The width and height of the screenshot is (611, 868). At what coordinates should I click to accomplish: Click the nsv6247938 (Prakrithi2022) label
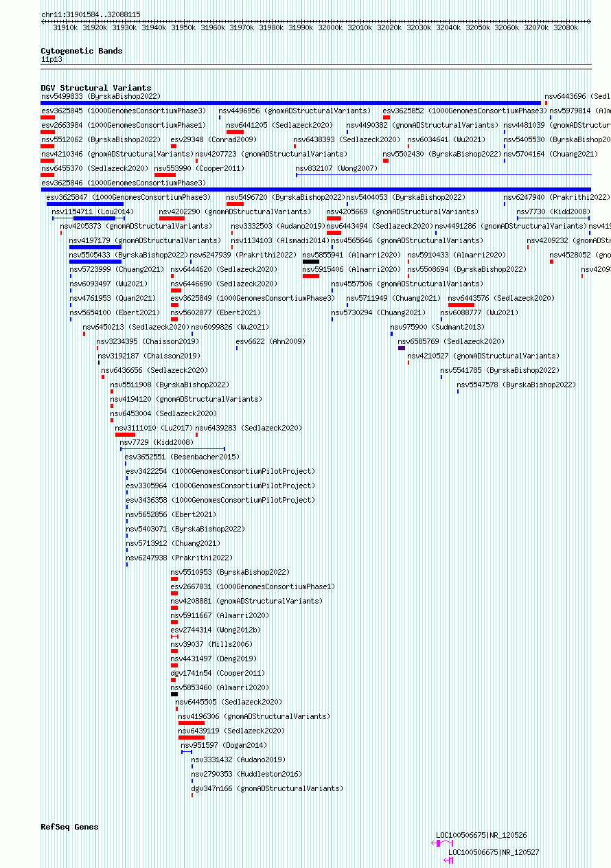[x=179, y=558]
